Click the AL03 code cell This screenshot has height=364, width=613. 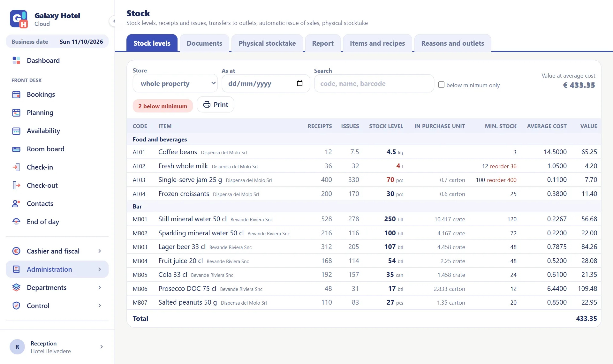coord(139,180)
